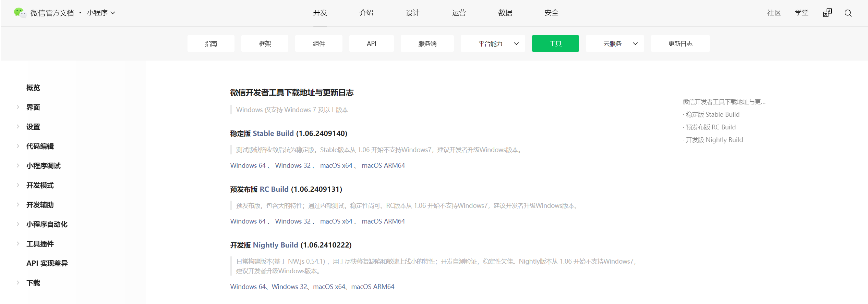Viewport: 868px width, 304px height.
Task: Switch to the 开发 top tab
Action: click(320, 13)
